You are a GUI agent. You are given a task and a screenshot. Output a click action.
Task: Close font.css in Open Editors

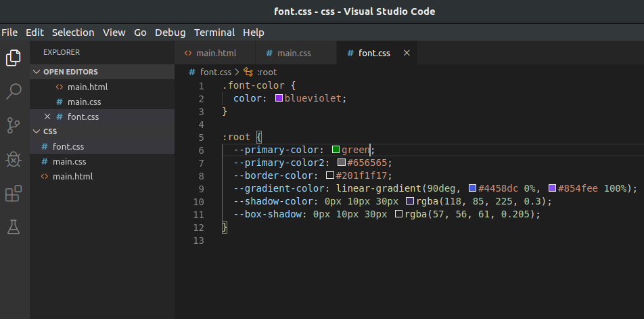coord(47,116)
